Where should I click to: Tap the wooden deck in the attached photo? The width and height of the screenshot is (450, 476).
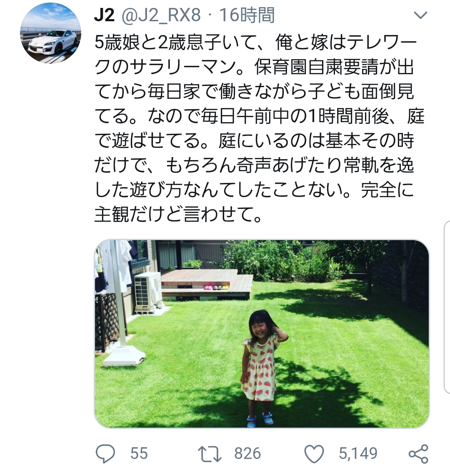coord(206,284)
